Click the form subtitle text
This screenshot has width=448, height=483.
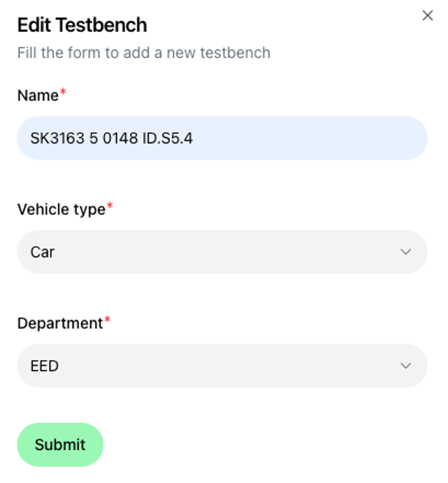coord(144,53)
